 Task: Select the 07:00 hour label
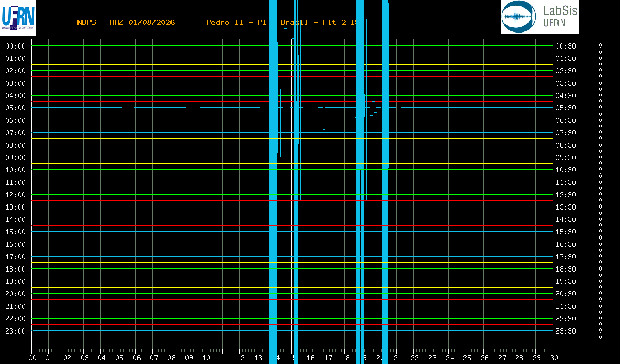[x=16, y=133]
